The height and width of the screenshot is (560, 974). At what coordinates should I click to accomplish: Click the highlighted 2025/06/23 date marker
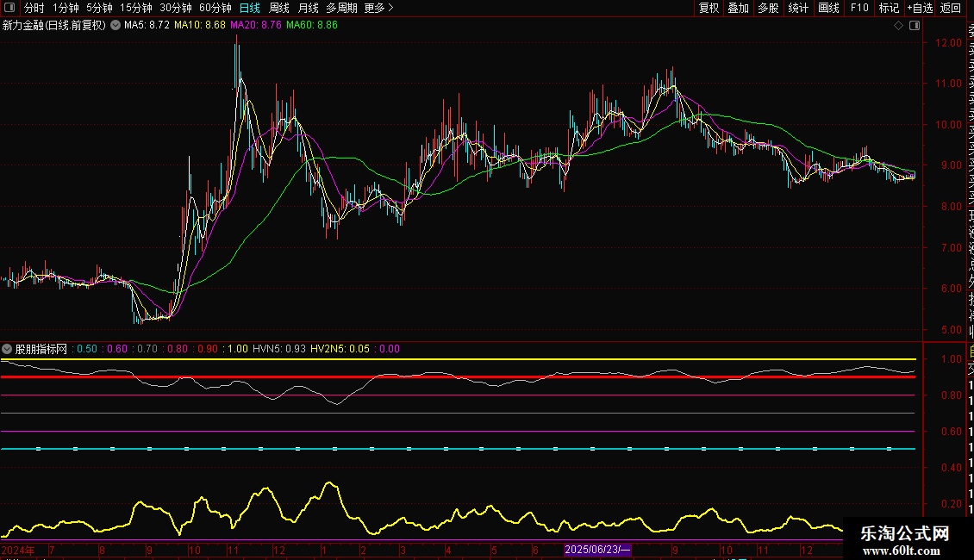coord(598,550)
